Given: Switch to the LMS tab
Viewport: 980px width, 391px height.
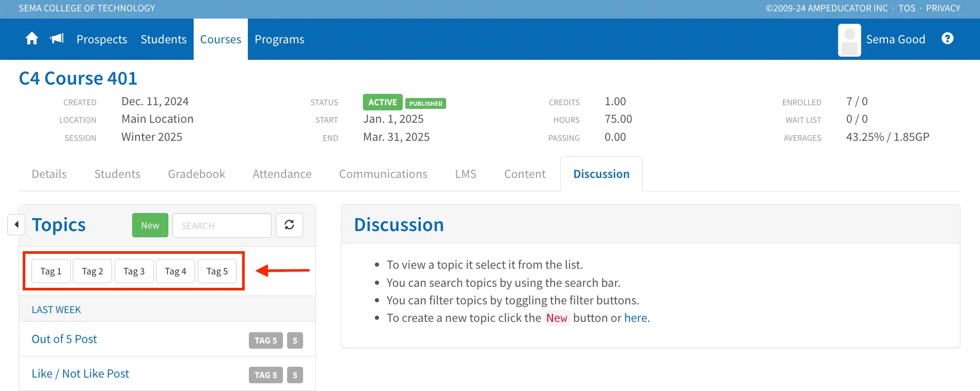Looking at the screenshot, I should click(x=466, y=174).
